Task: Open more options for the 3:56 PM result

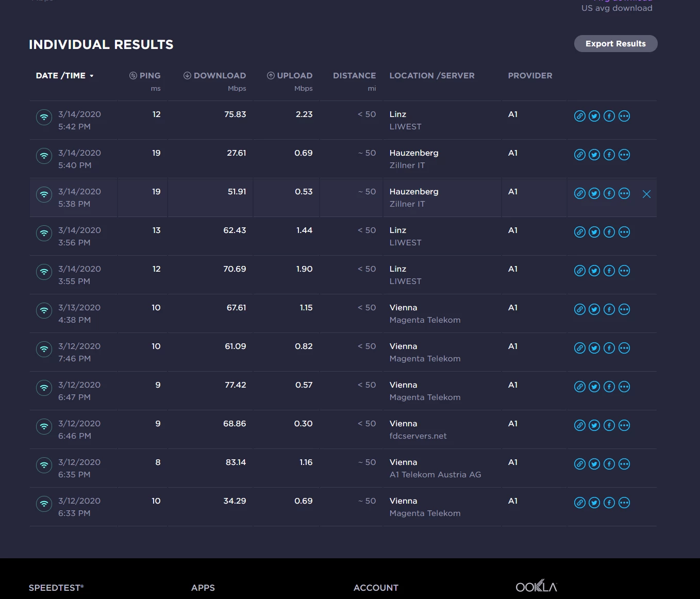Action: coord(624,232)
